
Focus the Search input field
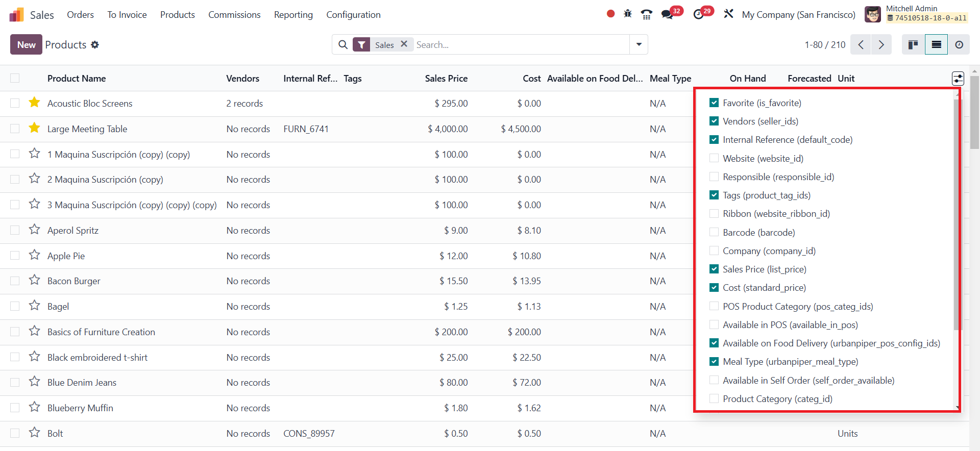tap(521, 45)
